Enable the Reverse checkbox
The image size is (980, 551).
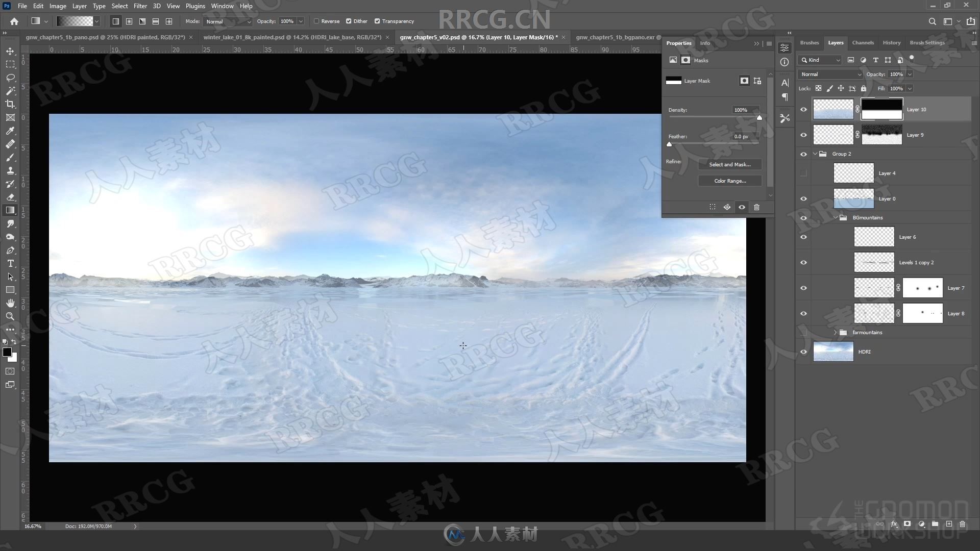(x=316, y=21)
